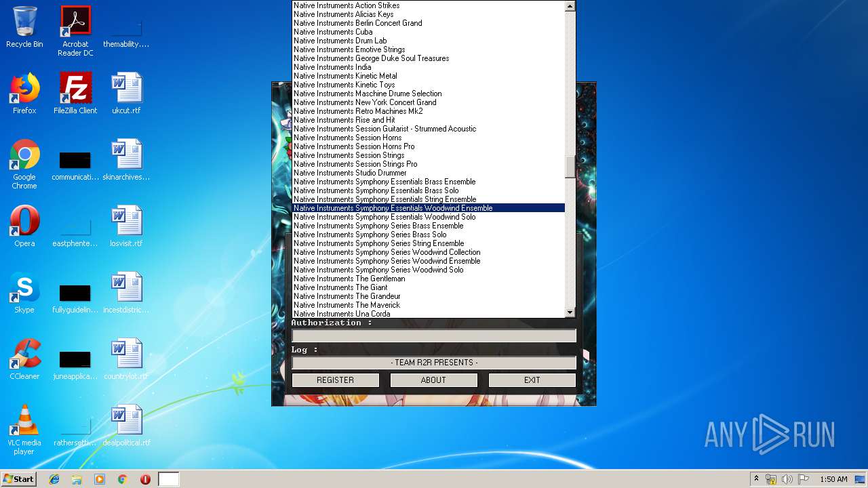
Task: Launch Acrobat Reader DC from desktop
Action: point(75,30)
